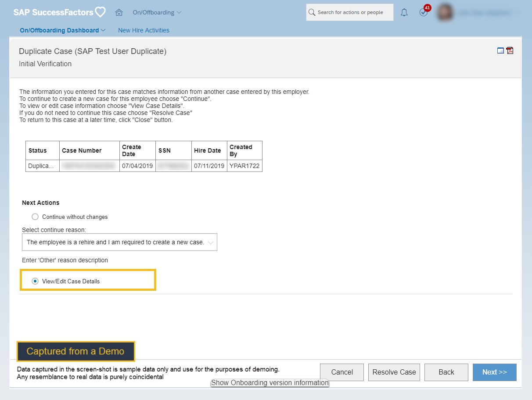Click the Created By column header

244,150
